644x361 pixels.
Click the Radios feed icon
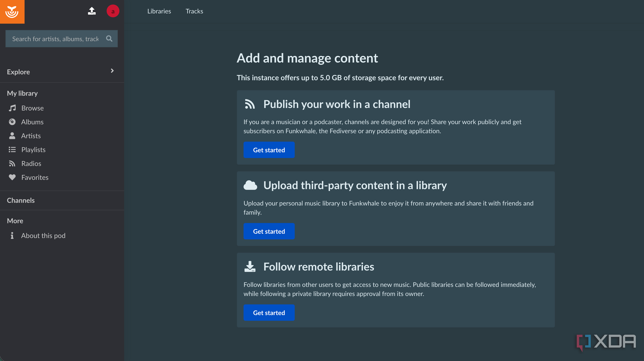click(x=12, y=163)
